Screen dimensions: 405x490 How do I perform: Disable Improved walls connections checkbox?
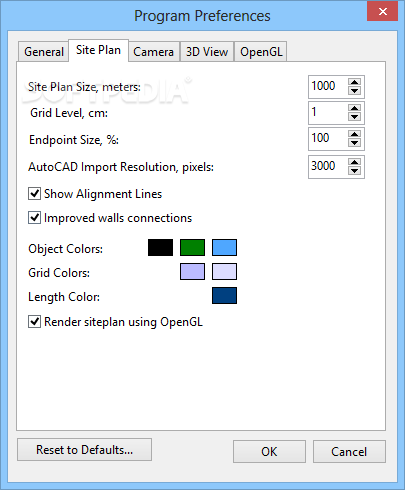pyautogui.click(x=34, y=218)
